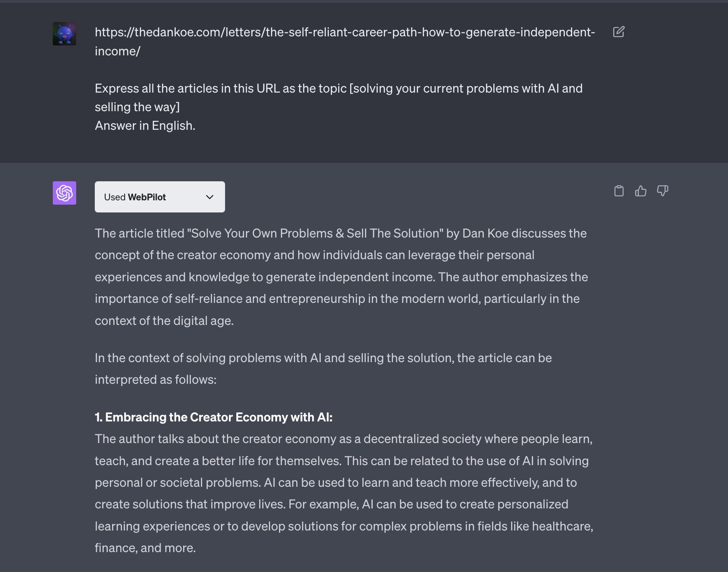This screenshot has height=572, width=728.
Task: Click the edit message pencil icon
Action: pyautogui.click(x=618, y=32)
